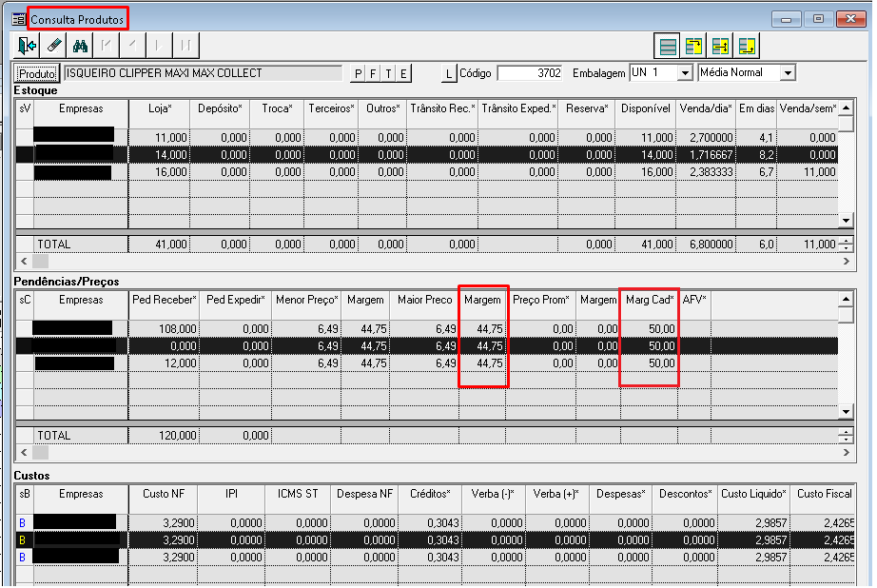Image resolution: width=877 pixels, height=588 pixels.
Task: Click Estoque horizontal scroll right arrow
Action: pos(847,261)
